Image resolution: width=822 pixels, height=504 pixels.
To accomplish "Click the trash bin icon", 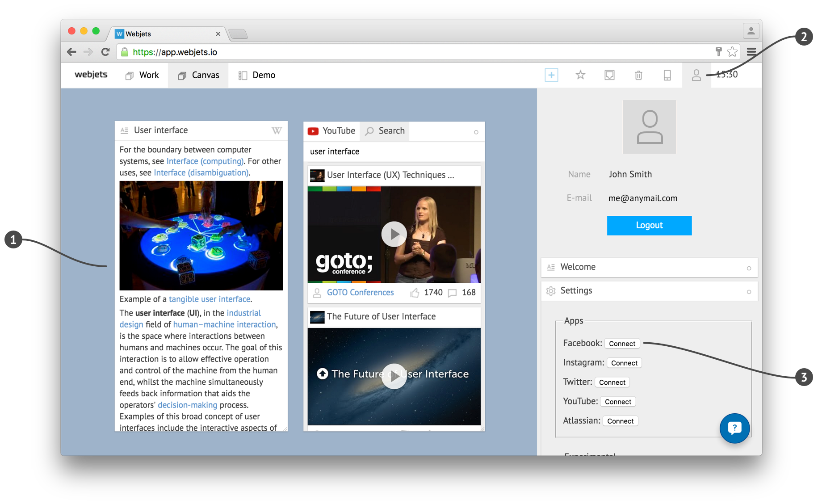I will (638, 75).
